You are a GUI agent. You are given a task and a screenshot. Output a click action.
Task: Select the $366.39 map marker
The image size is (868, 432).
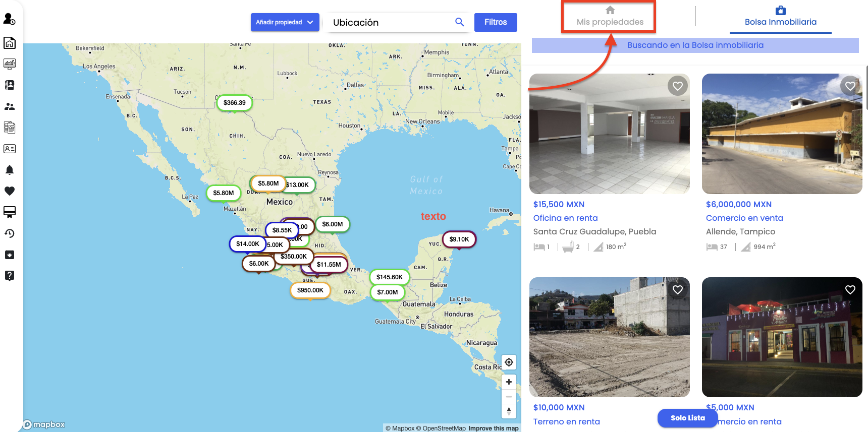pos(235,103)
